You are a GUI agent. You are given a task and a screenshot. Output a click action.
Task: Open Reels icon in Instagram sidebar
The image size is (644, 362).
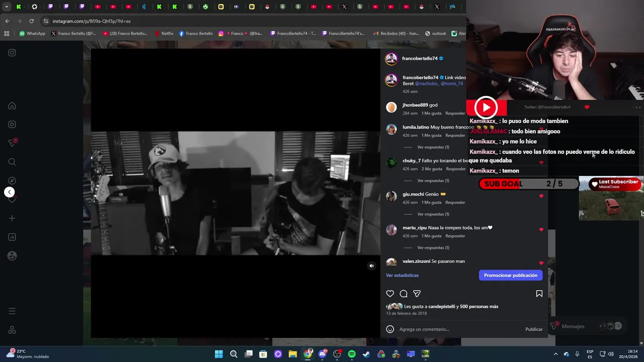click(12, 125)
